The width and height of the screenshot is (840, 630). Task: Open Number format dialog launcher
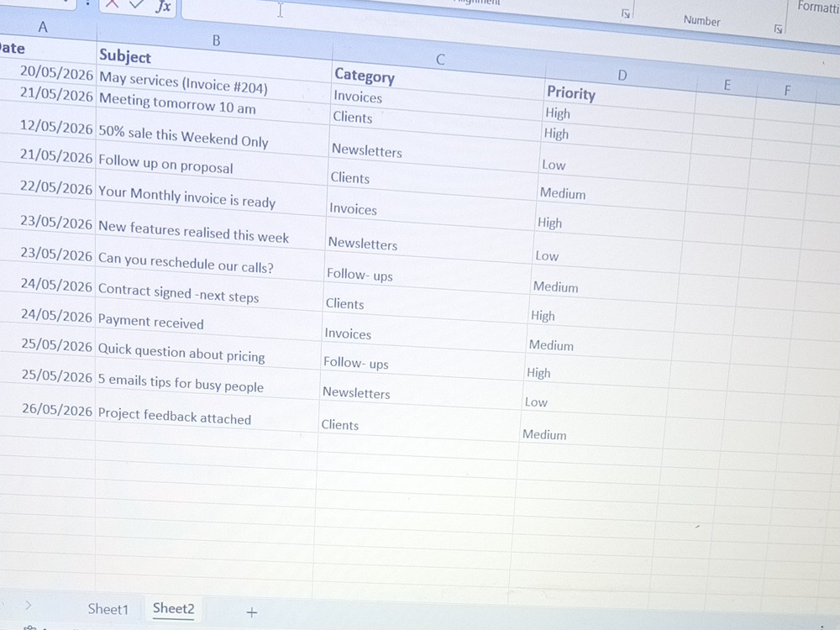click(x=779, y=29)
